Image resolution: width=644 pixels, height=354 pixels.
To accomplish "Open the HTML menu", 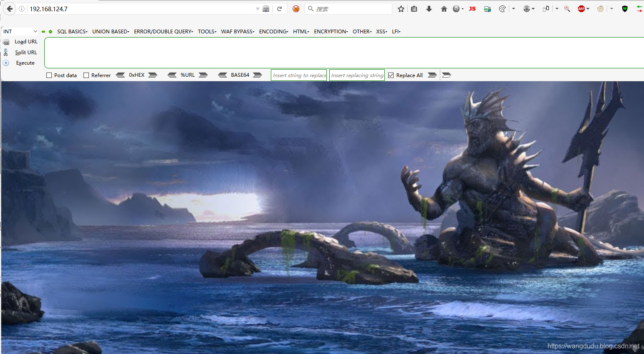I will point(301,32).
